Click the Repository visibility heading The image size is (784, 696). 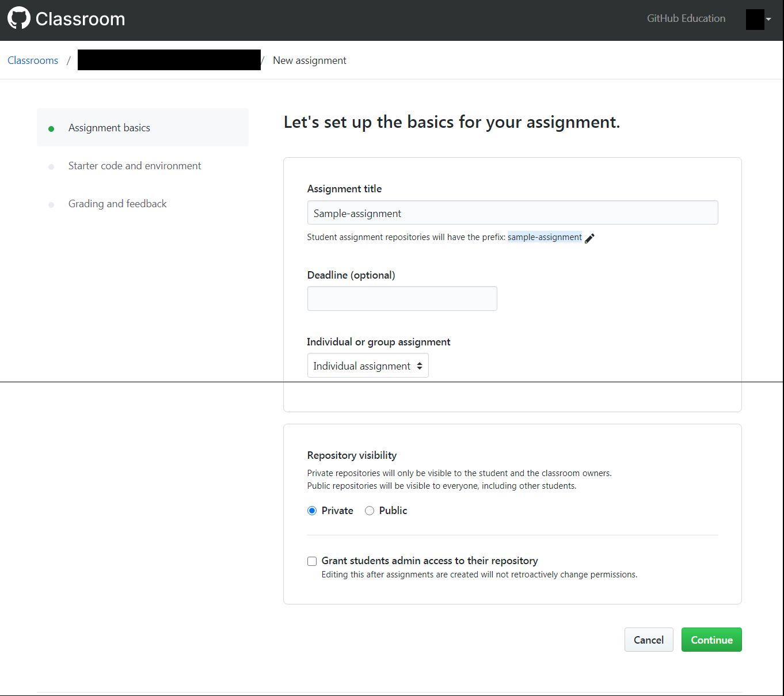point(352,455)
